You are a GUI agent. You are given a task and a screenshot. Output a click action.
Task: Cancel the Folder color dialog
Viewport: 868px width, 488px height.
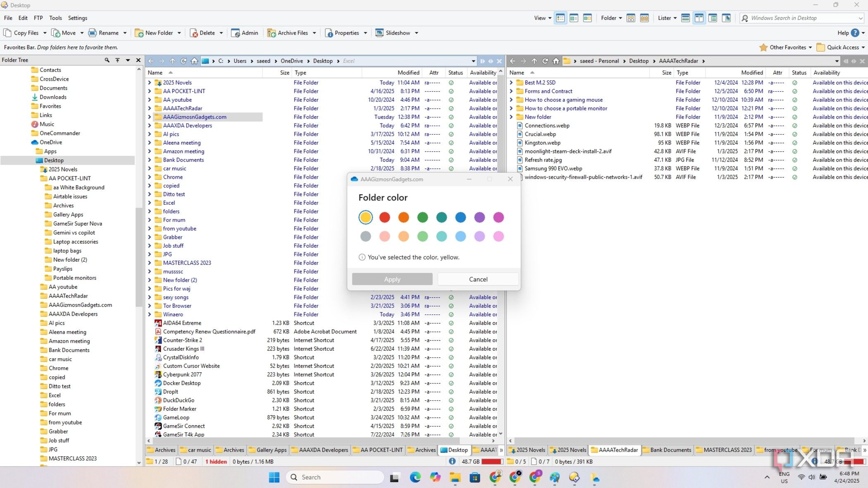pos(478,279)
